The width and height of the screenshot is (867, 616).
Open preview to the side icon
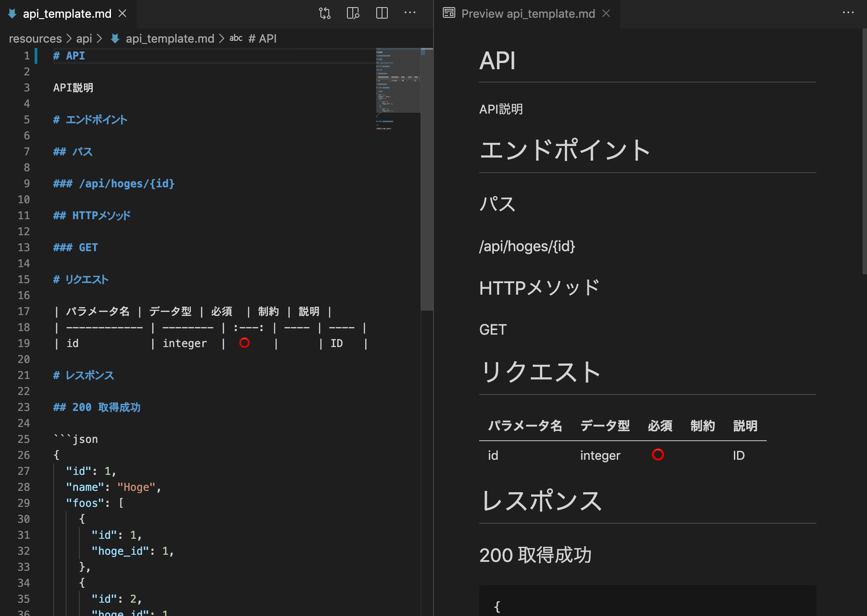353,13
